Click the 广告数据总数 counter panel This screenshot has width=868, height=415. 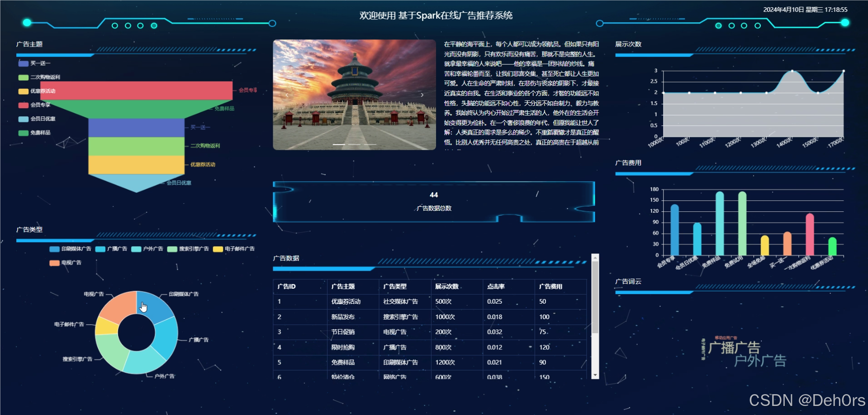(x=433, y=201)
